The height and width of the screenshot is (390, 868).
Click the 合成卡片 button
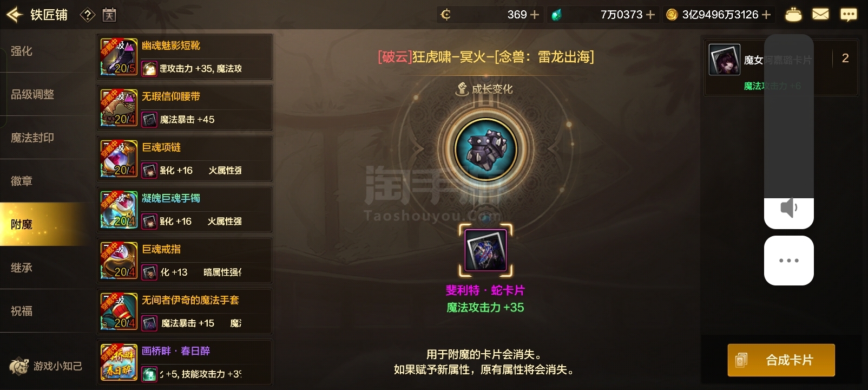click(781, 360)
